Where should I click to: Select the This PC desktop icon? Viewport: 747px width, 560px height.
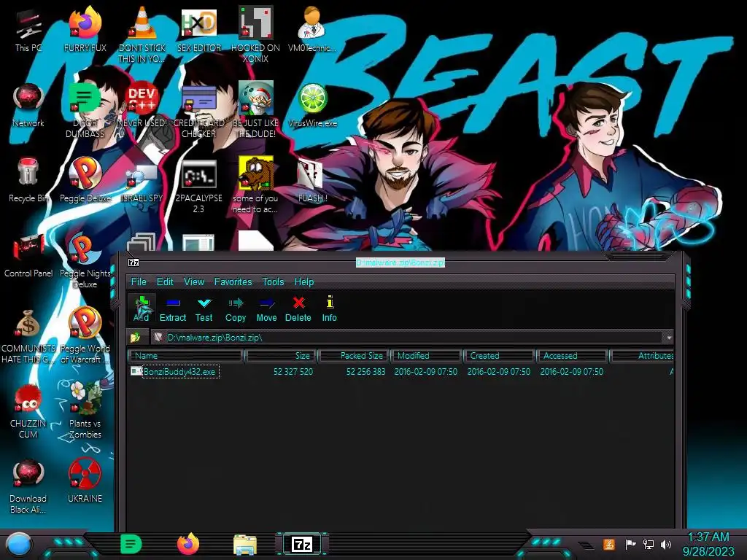click(x=28, y=30)
